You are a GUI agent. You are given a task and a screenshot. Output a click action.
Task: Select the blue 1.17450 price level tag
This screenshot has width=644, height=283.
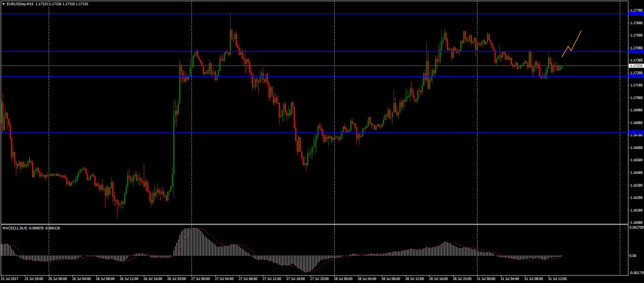[636, 51]
